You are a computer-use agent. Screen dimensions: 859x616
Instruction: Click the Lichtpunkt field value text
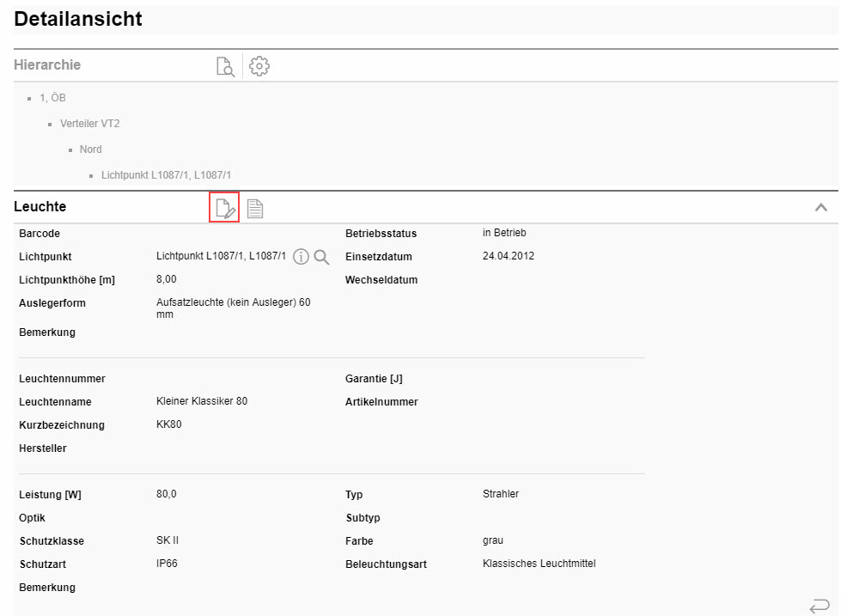(221, 256)
